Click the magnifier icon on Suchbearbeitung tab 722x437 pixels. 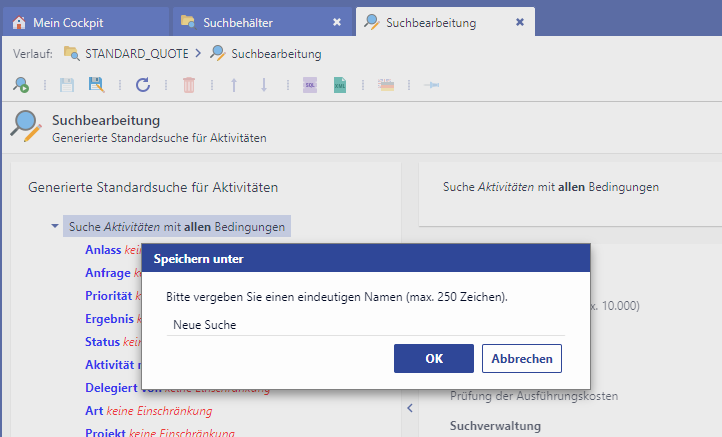click(372, 22)
